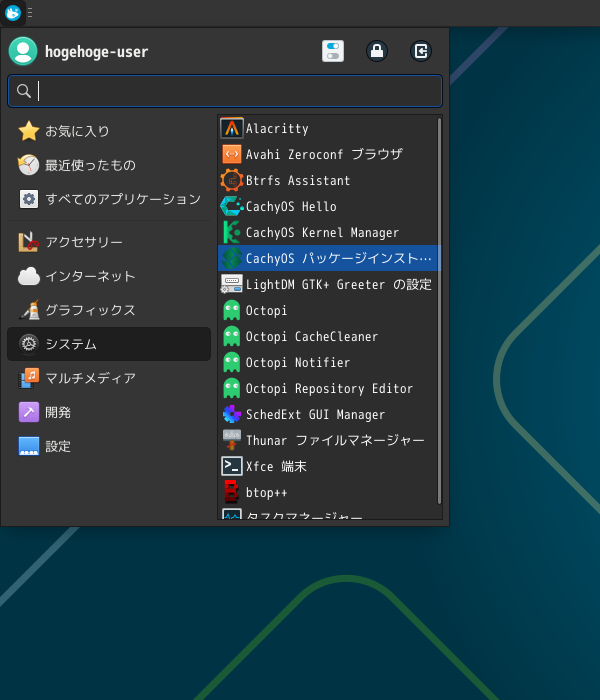Open CachyOS Kernel Manager icon
This screenshot has width=600, height=700.
click(x=231, y=232)
